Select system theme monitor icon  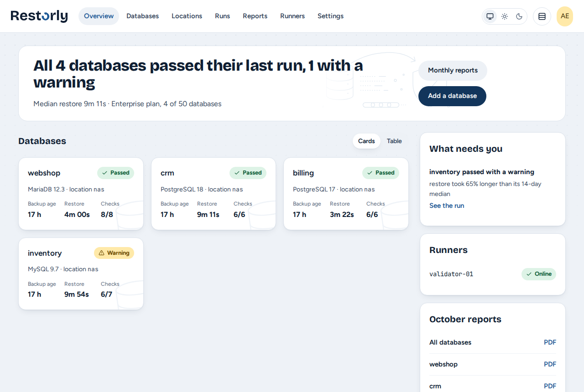[x=490, y=16]
